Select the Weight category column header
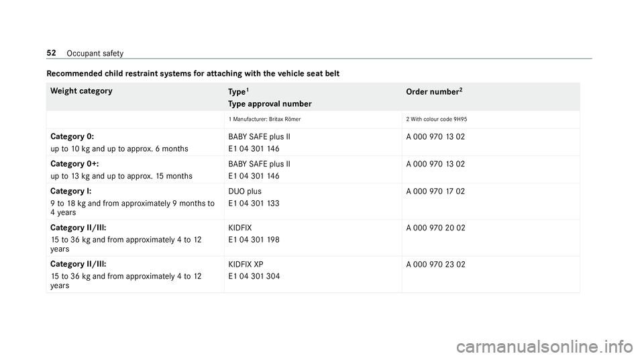Image resolution: width=644 pixels, height=358 pixels. tap(81, 91)
